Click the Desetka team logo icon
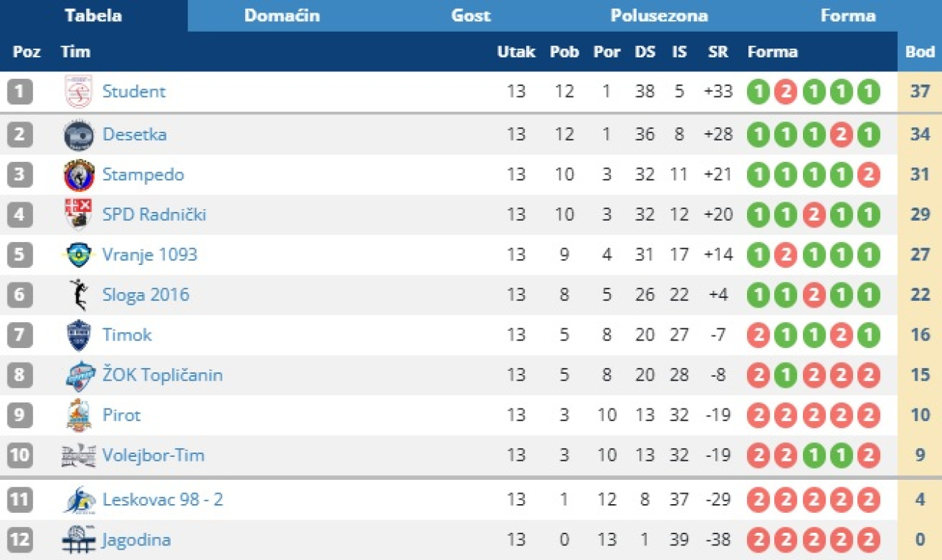Screen dimensions: 942x560 click(x=78, y=135)
